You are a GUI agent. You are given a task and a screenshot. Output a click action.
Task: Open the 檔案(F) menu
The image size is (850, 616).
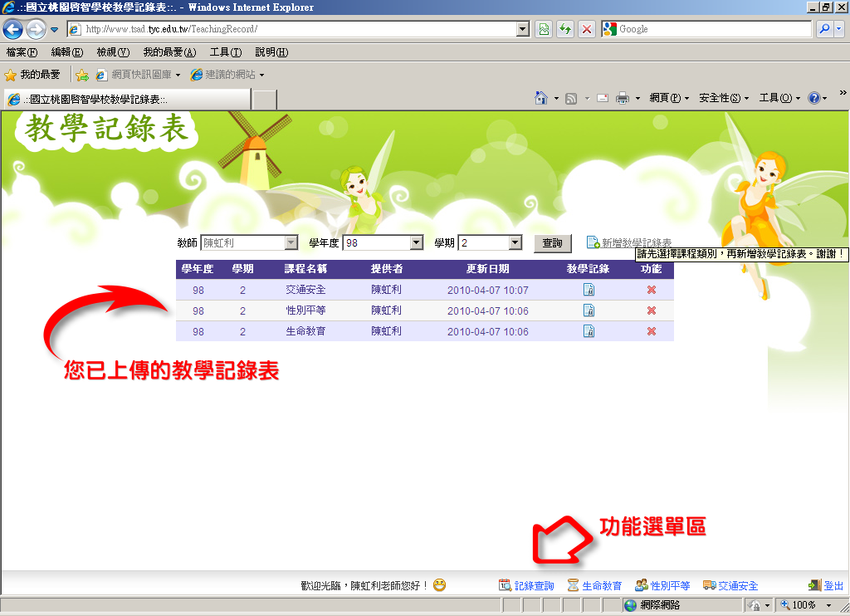click(x=22, y=52)
